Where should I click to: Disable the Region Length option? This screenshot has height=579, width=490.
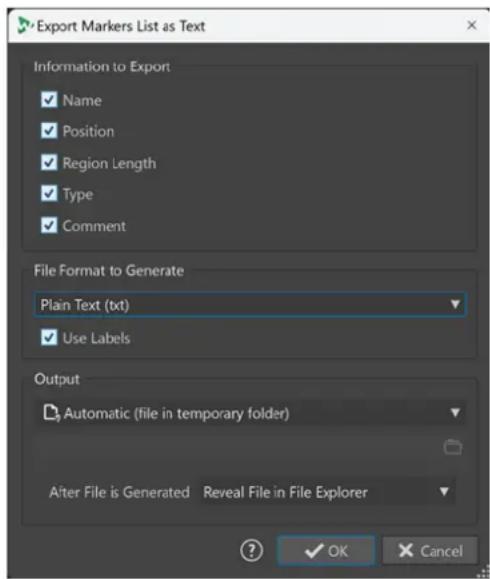(x=49, y=162)
